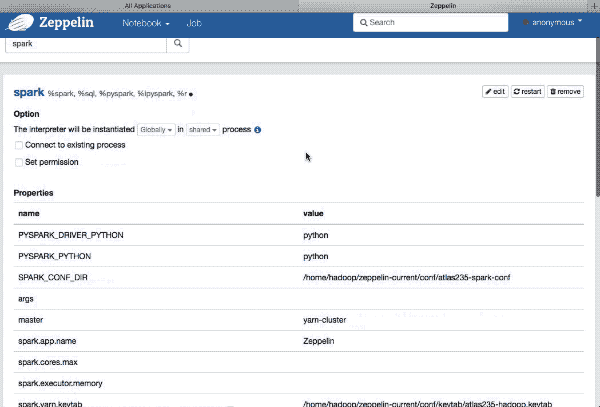The image size is (600, 407).
Task: Select PYSPARK_PYTHON property name
Action: tap(55, 256)
